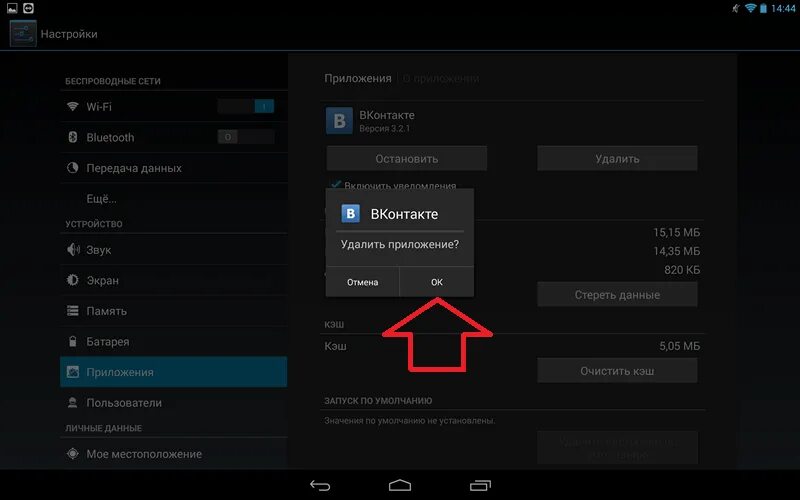800x500 pixels.
Task: Click the apps icon next to Приложения
Action: pyautogui.click(x=72, y=372)
